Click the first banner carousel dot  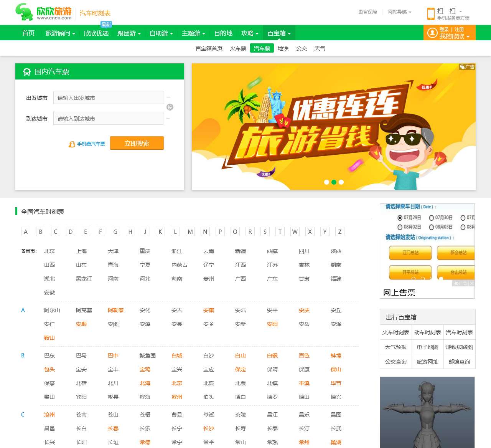(x=326, y=182)
